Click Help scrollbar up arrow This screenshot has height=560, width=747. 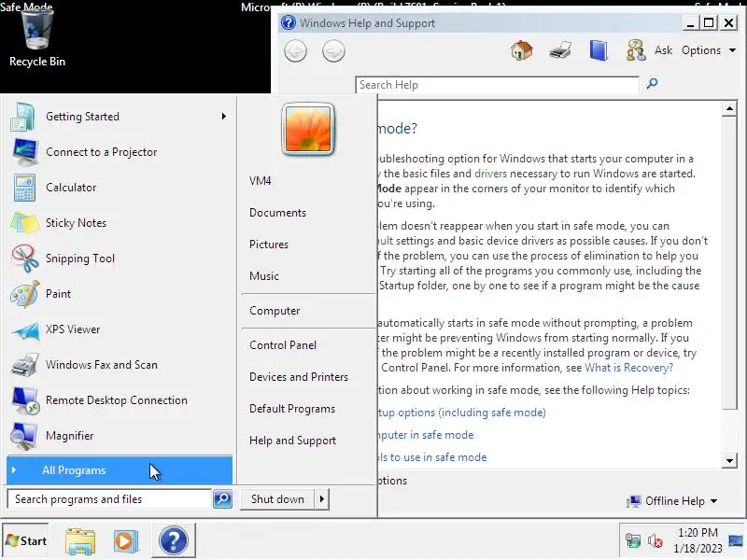pos(729,108)
